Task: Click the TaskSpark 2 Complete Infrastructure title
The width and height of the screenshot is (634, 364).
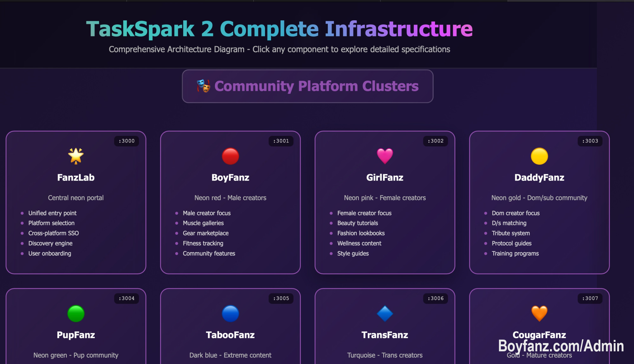Action: tap(279, 29)
